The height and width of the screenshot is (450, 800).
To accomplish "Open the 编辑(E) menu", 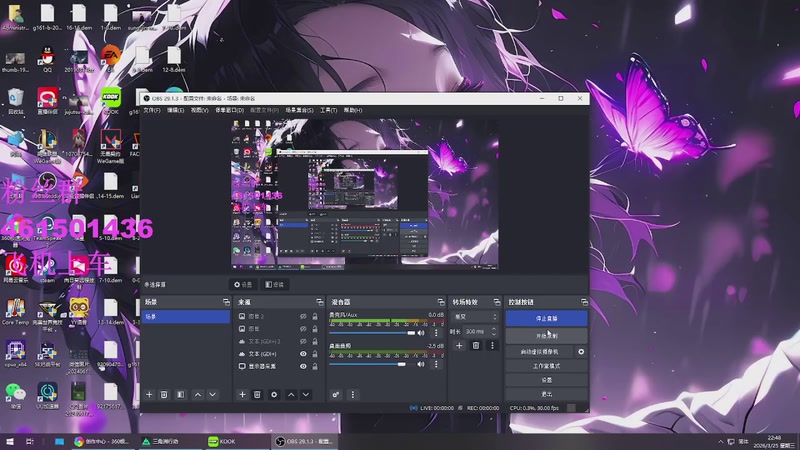I will pos(176,110).
